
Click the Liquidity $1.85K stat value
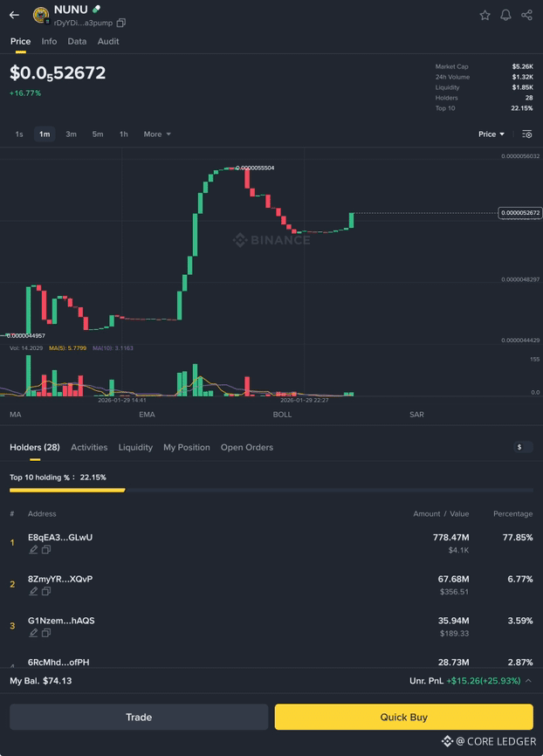click(522, 87)
